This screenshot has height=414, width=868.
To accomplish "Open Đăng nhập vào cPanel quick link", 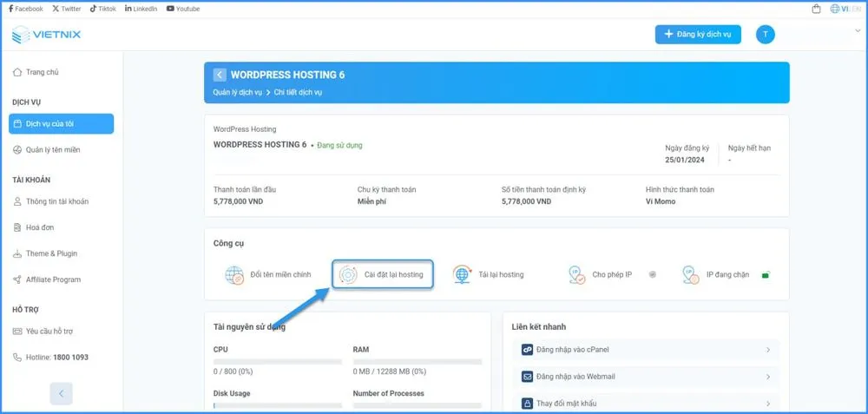I will (646, 350).
